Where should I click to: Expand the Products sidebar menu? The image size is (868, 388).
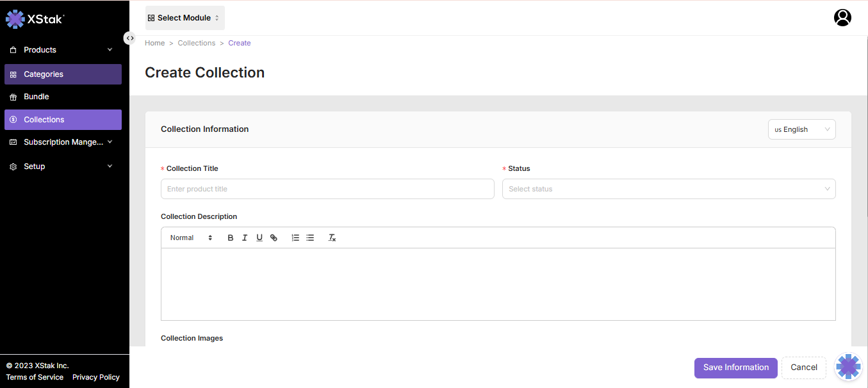(62, 50)
